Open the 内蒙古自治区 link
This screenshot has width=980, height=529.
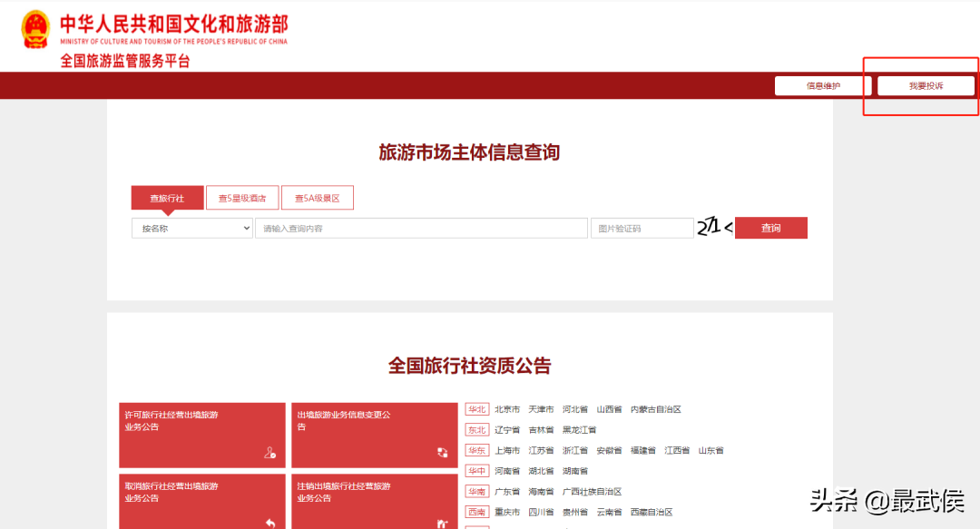(656, 409)
